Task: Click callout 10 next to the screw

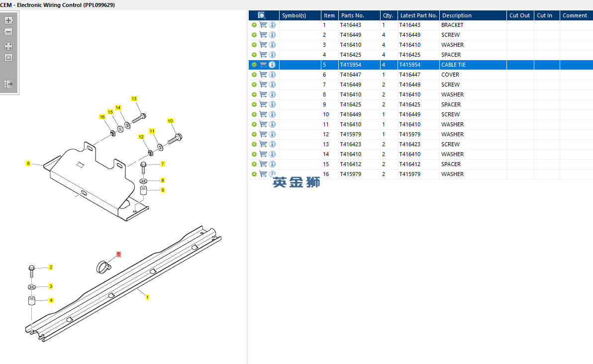Action: click(x=170, y=121)
